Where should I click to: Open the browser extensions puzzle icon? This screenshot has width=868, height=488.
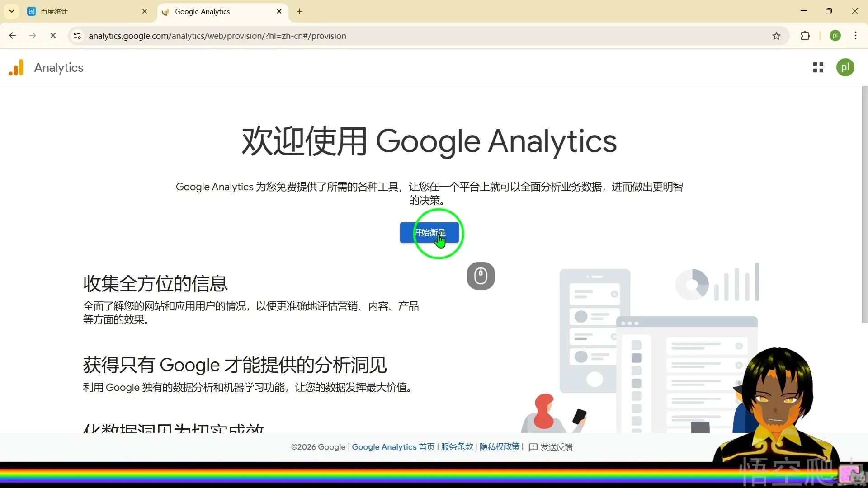tap(805, 36)
